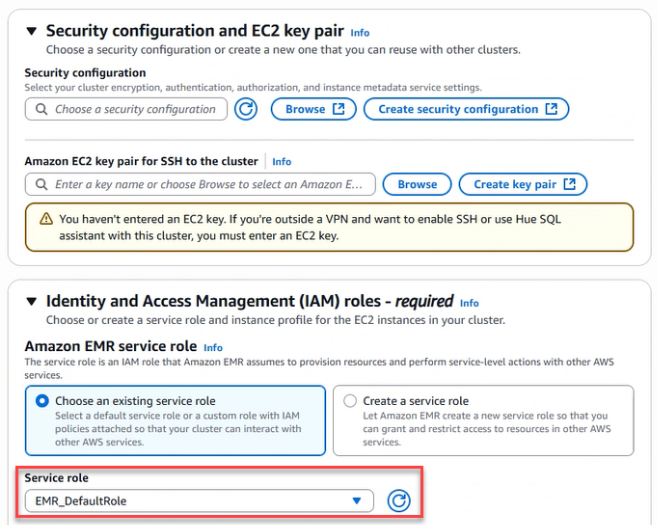This screenshot has height=525, width=657.
Task: Click external link icon on security Browse button
Action: (x=338, y=109)
